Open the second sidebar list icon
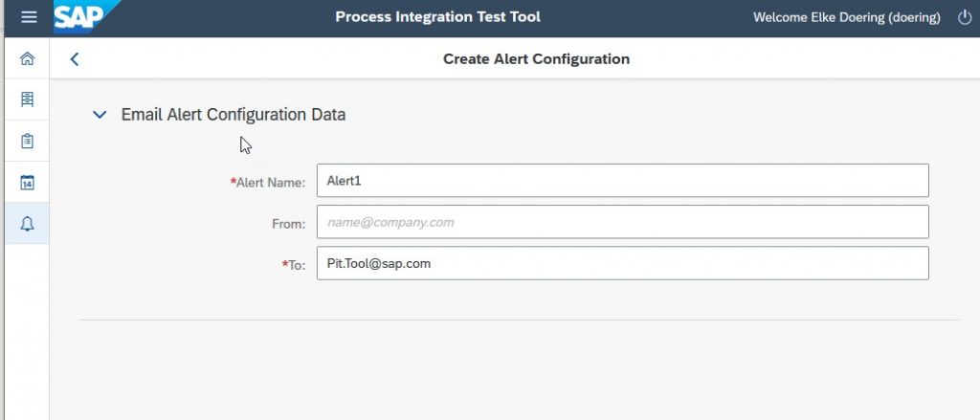The width and height of the screenshot is (980, 420). (27, 99)
